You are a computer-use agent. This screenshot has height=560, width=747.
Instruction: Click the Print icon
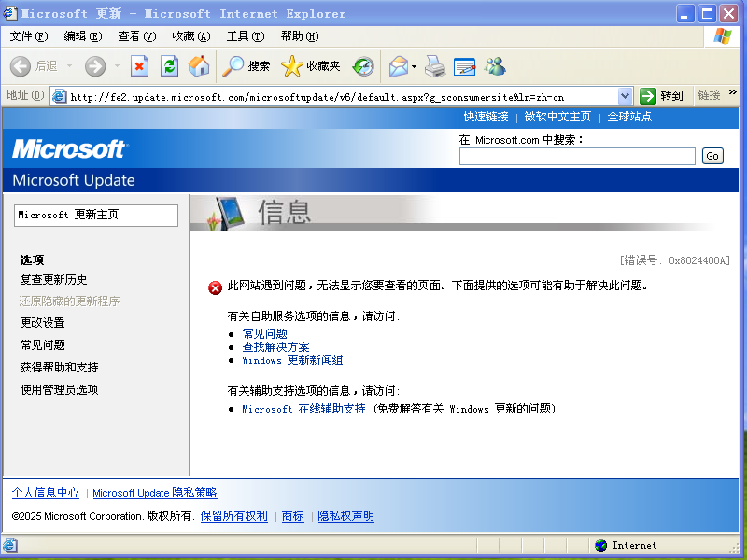coord(435,66)
